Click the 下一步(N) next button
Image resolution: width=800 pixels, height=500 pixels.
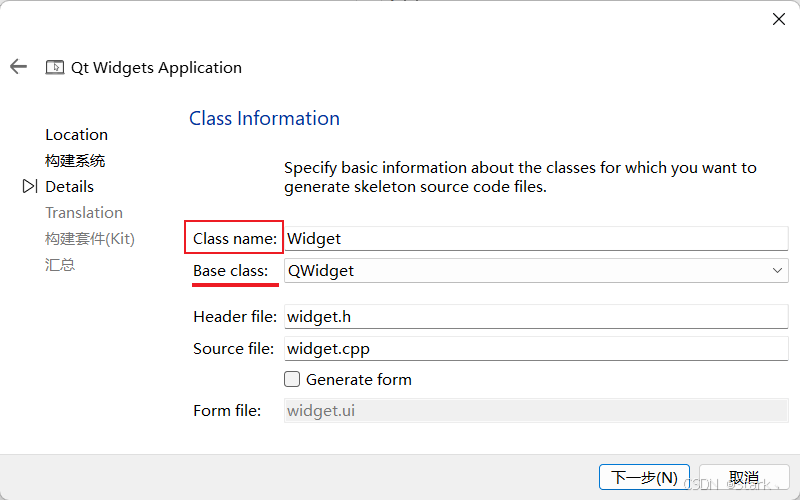(644, 478)
